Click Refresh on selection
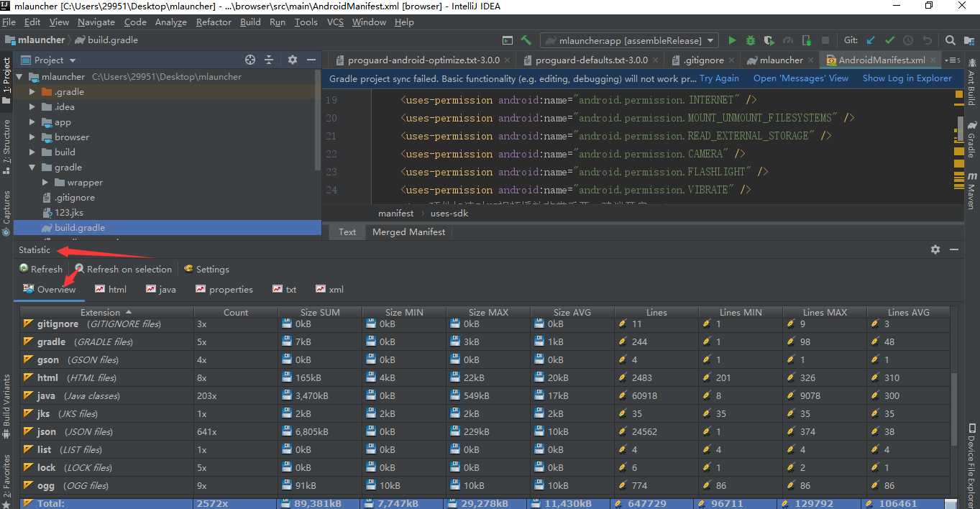Screen dimensions: 980x509 123,269
